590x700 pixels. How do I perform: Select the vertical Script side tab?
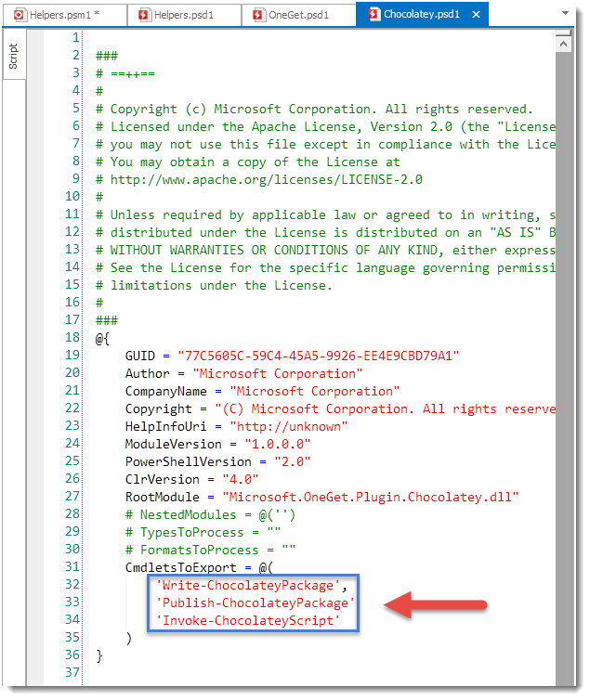click(14, 56)
